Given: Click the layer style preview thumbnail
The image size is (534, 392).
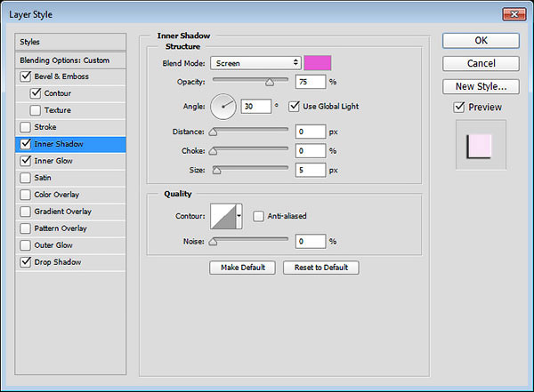Looking at the screenshot, I should pyautogui.click(x=481, y=145).
